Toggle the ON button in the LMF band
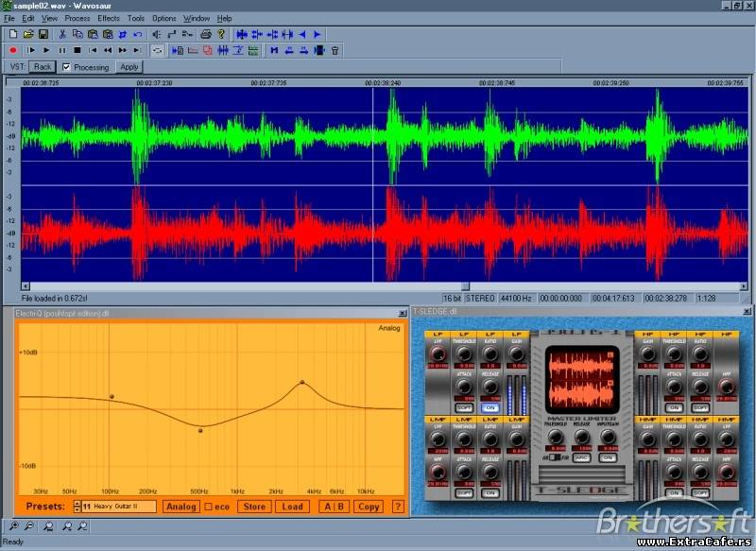This screenshot has width=756, height=551. point(490,493)
